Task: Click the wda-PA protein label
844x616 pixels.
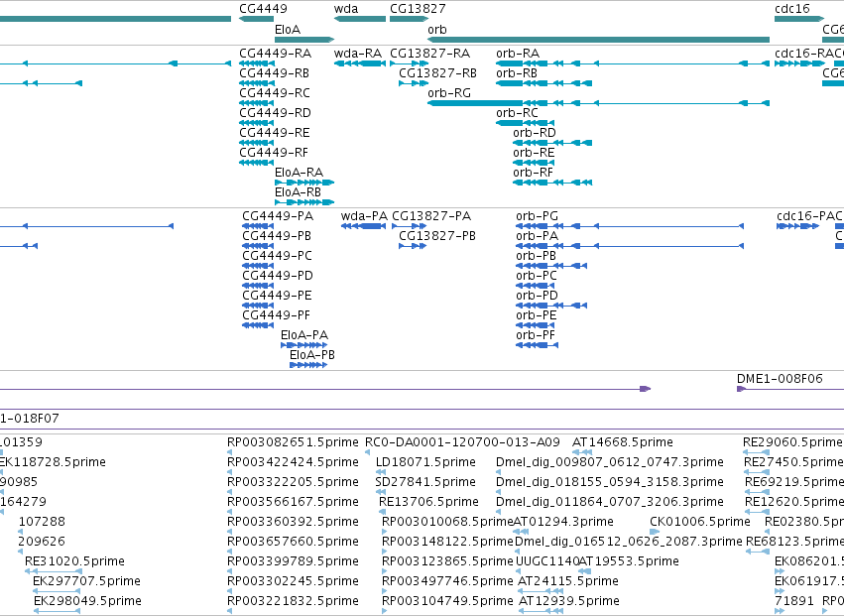Action: [x=364, y=216]
